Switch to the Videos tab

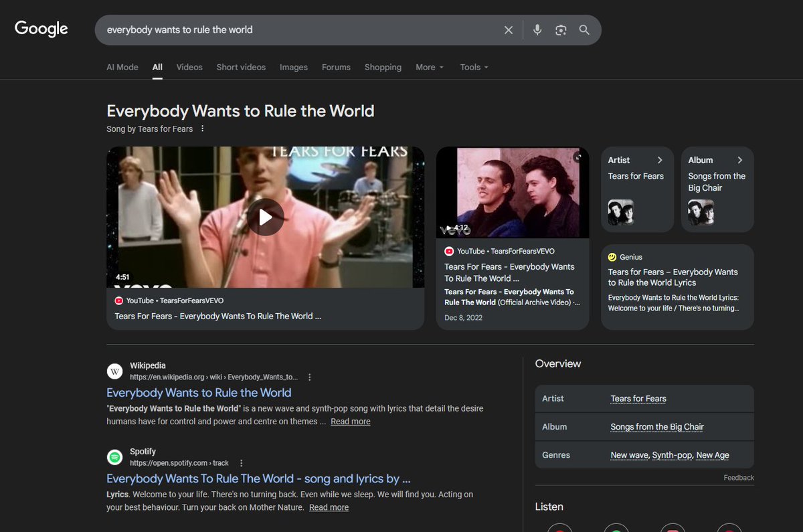pyautogui.click(x=189, y=68)
